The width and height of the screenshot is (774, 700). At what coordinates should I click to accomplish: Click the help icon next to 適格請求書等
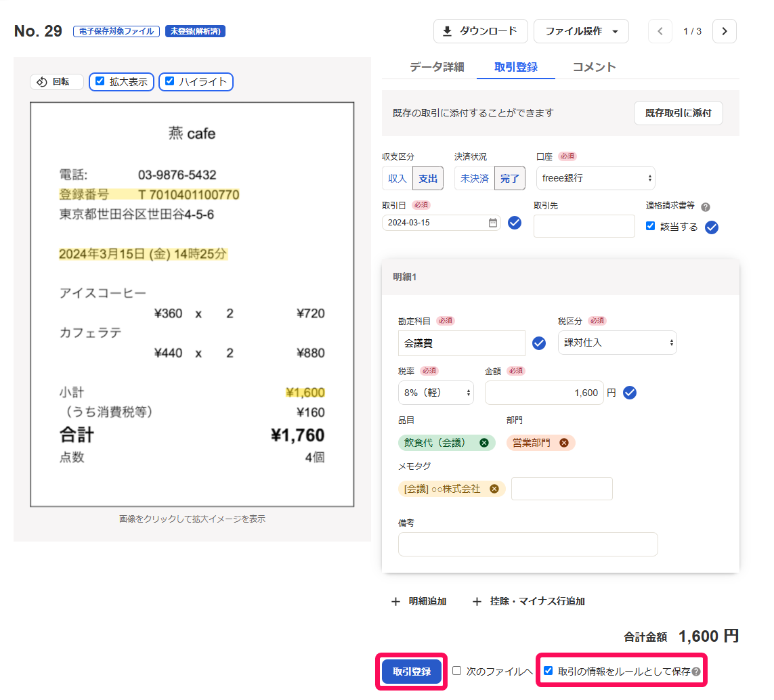click(x=706, y=207)
